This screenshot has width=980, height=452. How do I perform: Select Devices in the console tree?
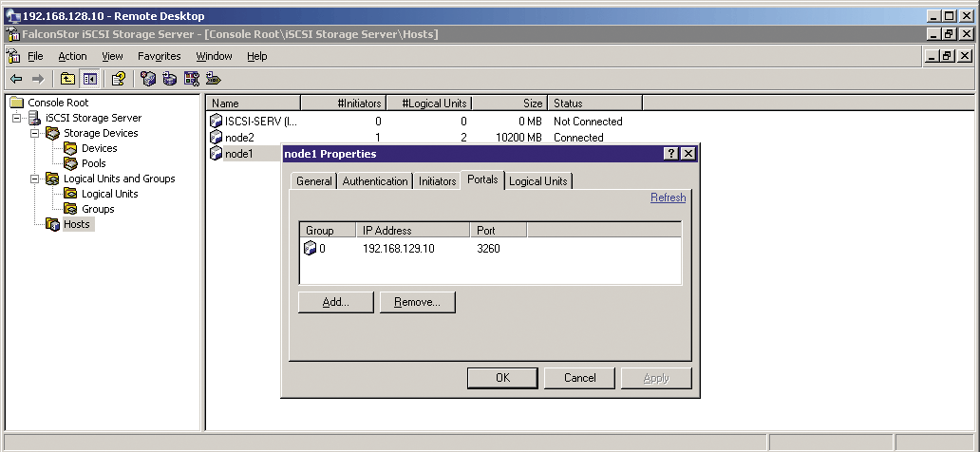pyautogui.click(x=100, y=148)
